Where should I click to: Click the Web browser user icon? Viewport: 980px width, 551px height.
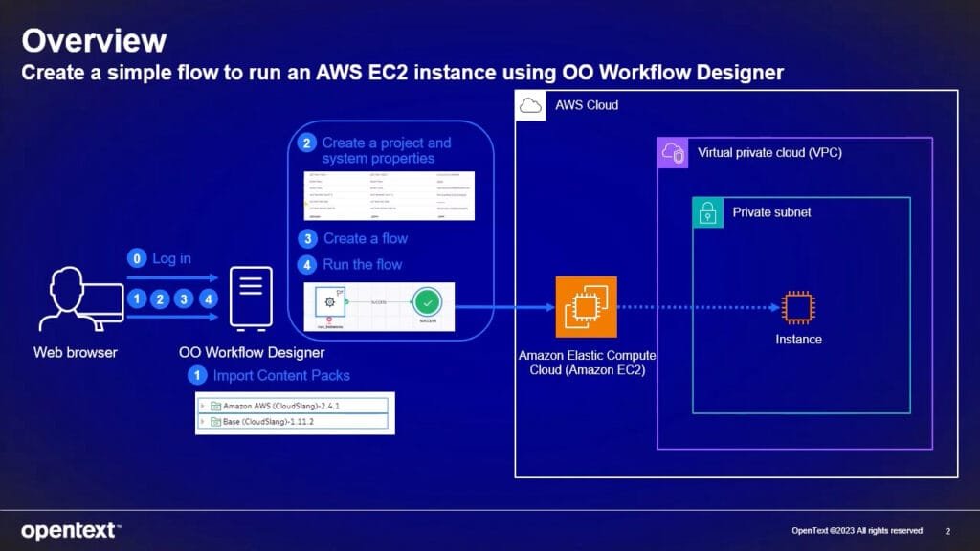click(x=81, y=298)
